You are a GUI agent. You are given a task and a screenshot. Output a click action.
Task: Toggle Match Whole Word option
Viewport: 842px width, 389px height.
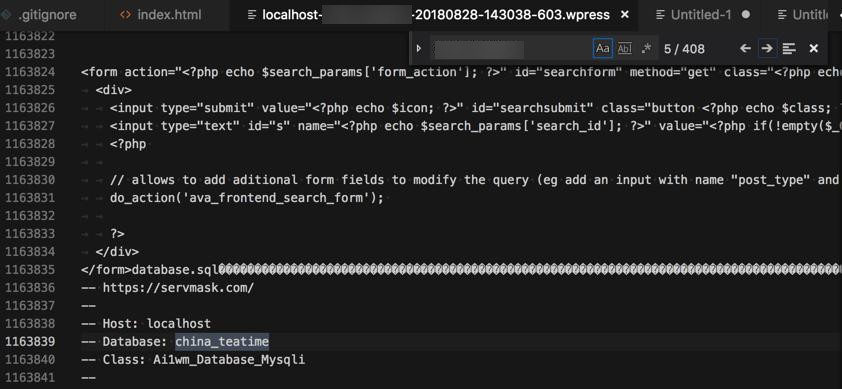click(x=625, y=49)
